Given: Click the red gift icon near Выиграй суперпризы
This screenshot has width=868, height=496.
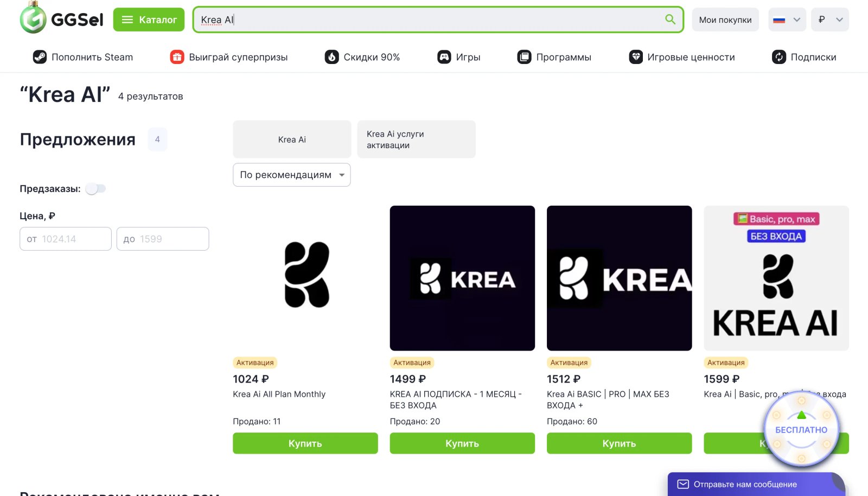Looking at the screenshot, I should 176,56.
